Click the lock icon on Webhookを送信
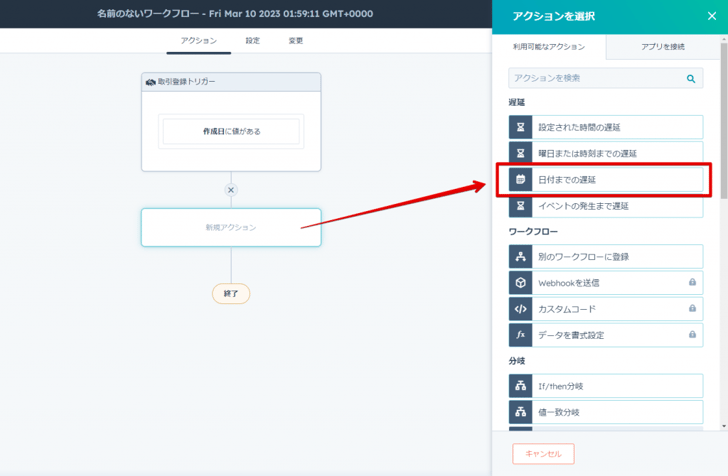Screen dimensions: 728x476 point(692,282)
